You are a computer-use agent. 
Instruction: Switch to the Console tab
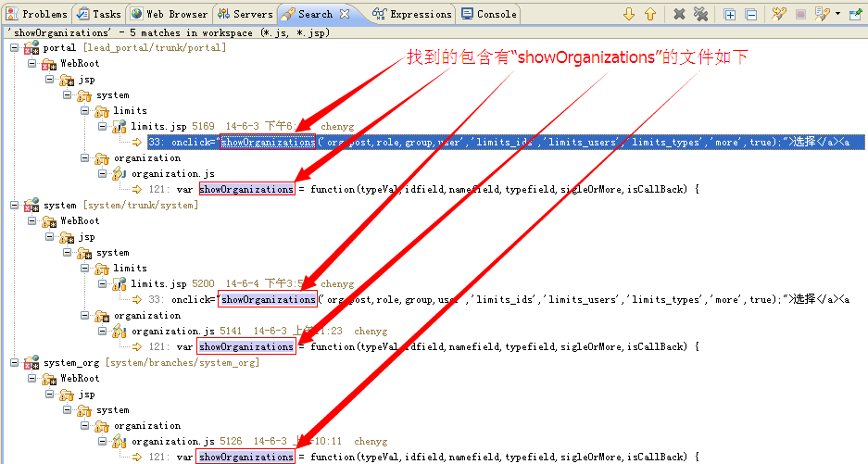click(489, 14)
